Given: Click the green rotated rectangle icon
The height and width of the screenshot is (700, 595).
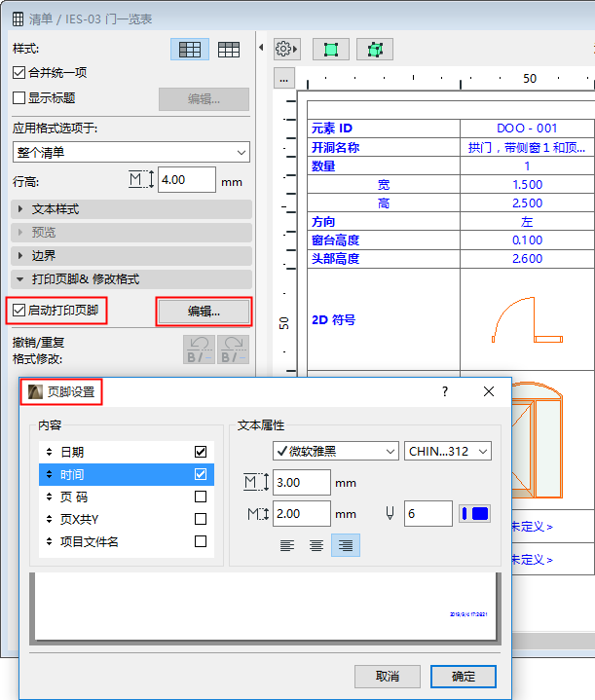Looking at the screenshot, I should coord(374,49).
